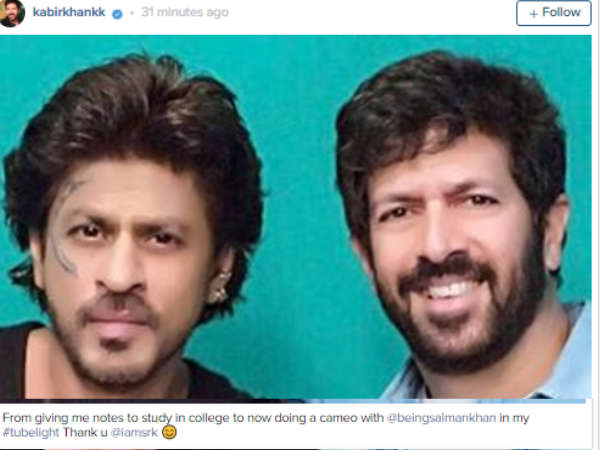Open the '31 minutes ago' timestamp
600x450 pixels.
click(184, 12)
